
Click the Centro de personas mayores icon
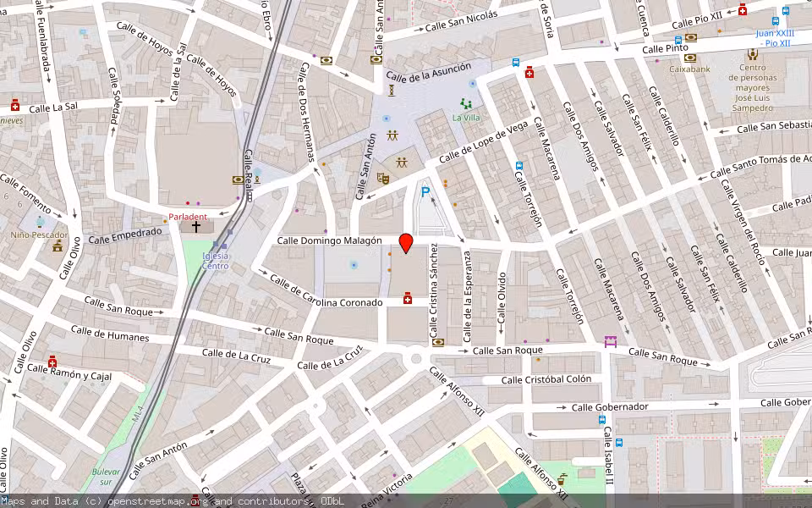pyautogui.click(x=753, y=54)
